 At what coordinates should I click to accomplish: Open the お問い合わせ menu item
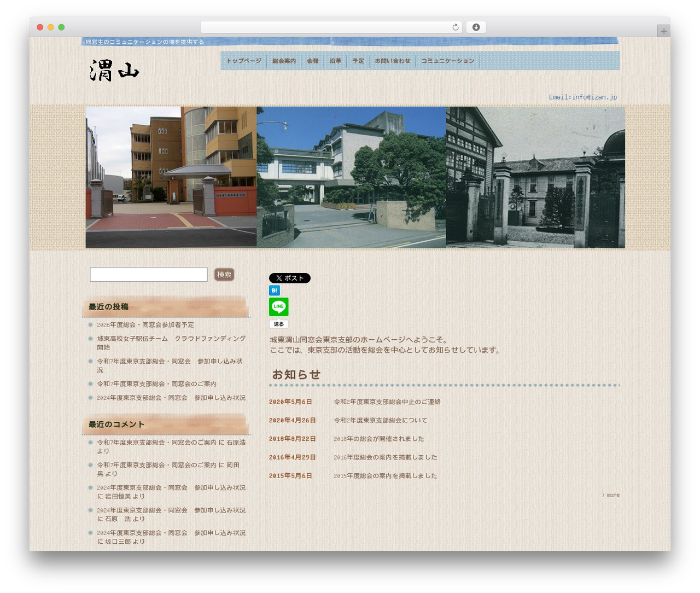pos(393,61)
